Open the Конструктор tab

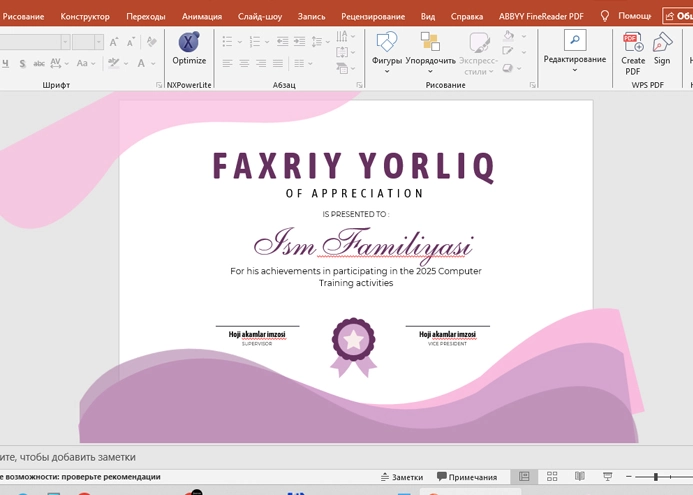[x=85, y=17]
